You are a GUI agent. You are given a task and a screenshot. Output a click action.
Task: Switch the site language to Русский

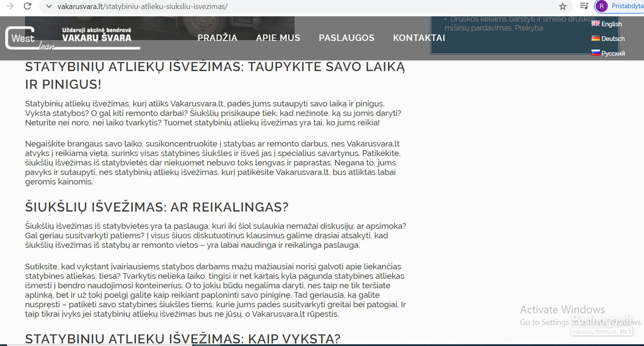pos(608,53)
